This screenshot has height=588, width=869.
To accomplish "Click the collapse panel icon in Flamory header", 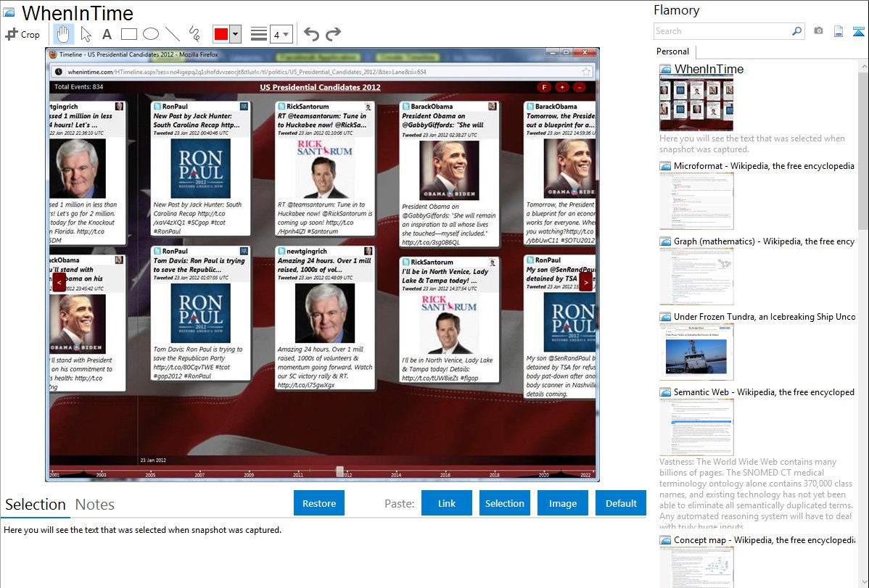I will 858,32.
